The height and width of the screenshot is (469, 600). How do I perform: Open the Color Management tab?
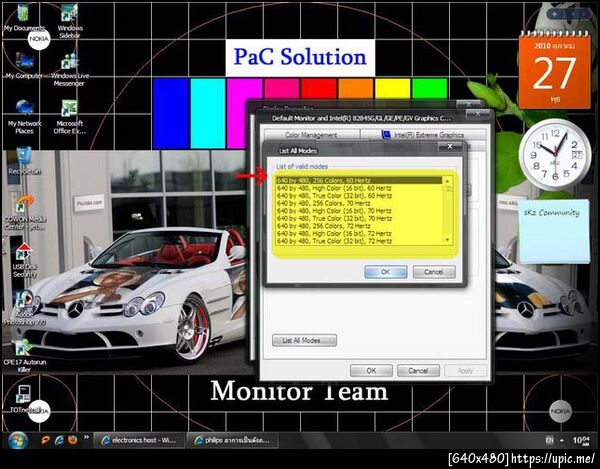(x=311, y=135)
